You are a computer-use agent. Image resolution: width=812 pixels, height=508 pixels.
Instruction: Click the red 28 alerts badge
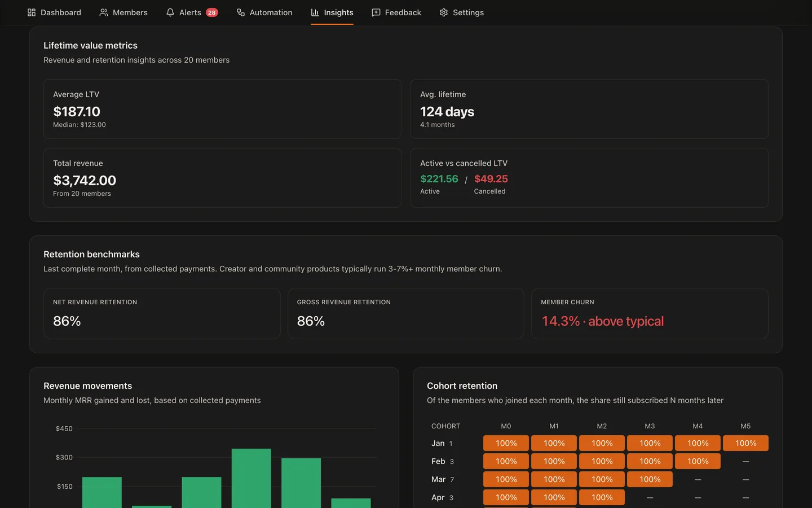pyautogui.click(x=212, y=12)
